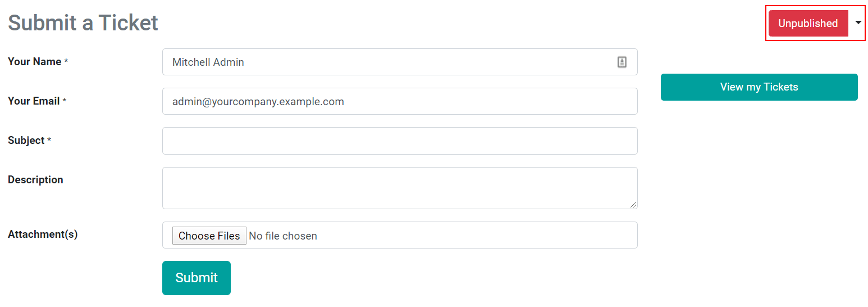Click the contact card icon in Name field

click(622, 62)
